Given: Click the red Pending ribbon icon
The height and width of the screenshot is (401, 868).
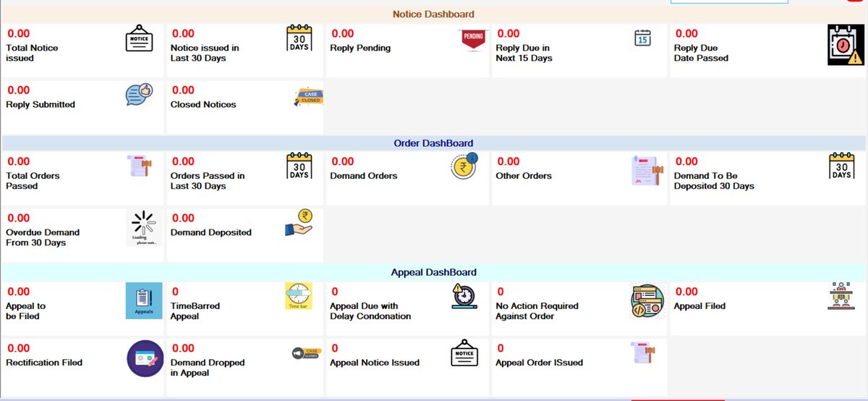Looking at the screenshot, I should click(472, 41).
